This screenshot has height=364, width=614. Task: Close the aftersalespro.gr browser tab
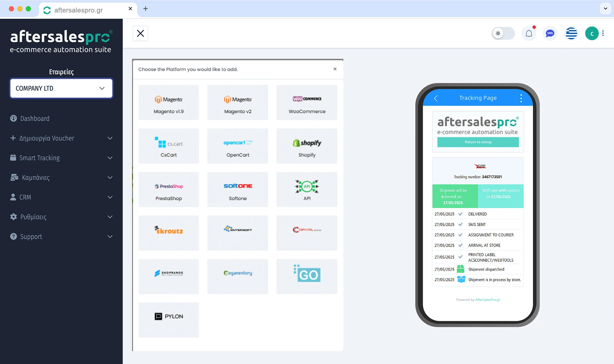[x=130, y=9]
